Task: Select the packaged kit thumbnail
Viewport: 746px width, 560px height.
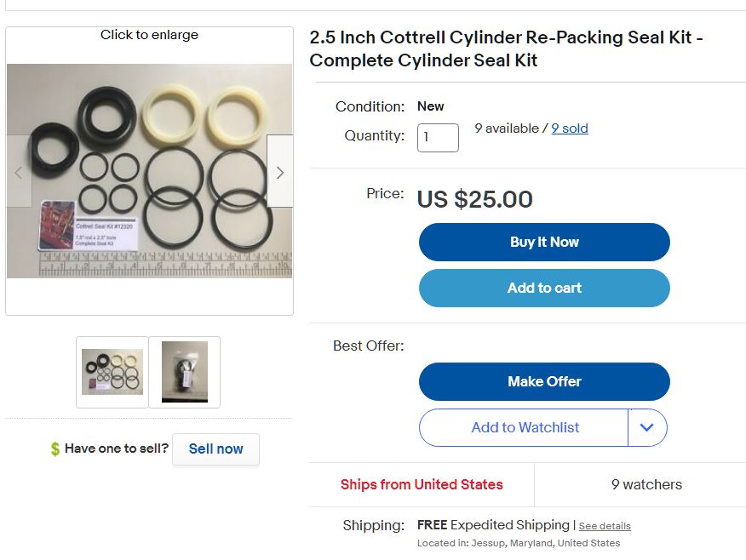Action: coord(185,372)
